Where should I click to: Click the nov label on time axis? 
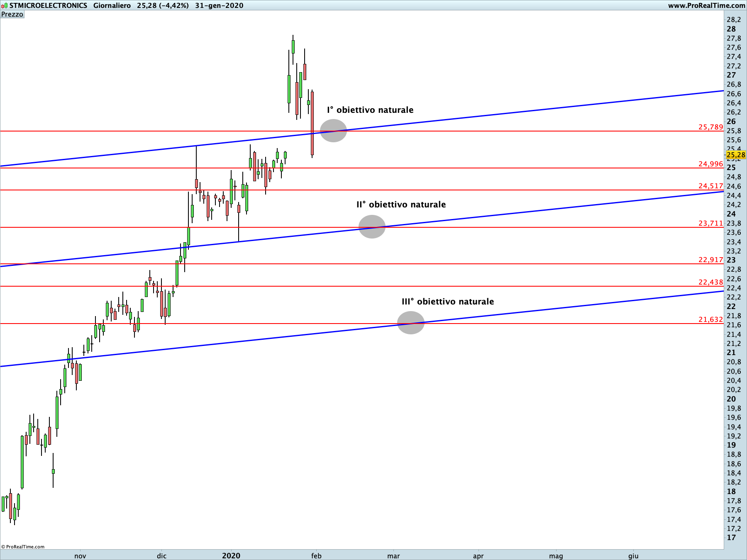click(80, 556)
